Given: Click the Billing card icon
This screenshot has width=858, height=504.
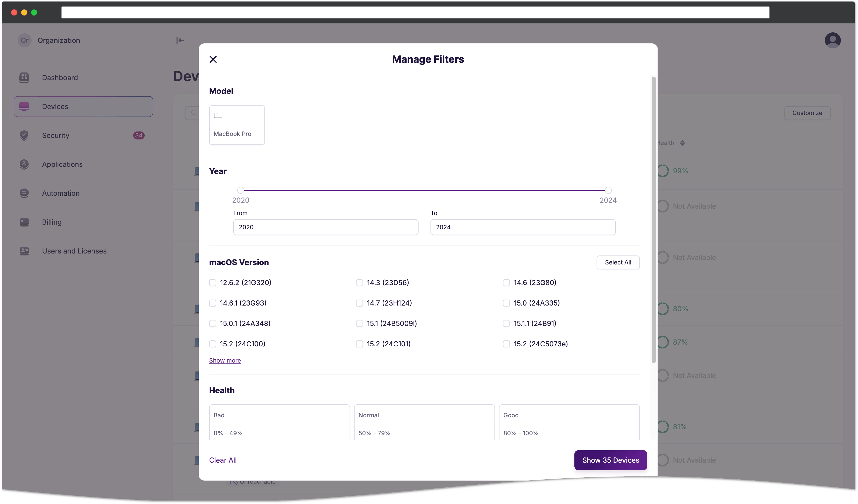Looking at the screenshot, I should tap(24, 222).
